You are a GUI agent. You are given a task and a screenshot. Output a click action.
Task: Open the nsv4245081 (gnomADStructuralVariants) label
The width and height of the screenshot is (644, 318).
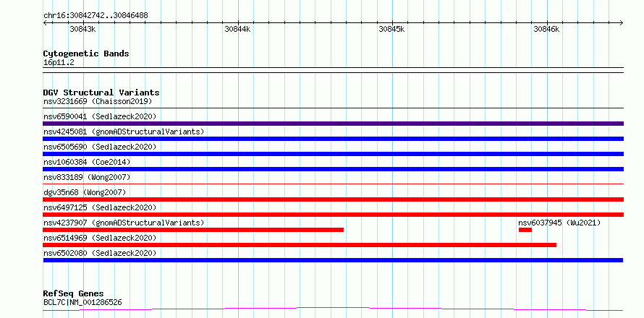124,132
